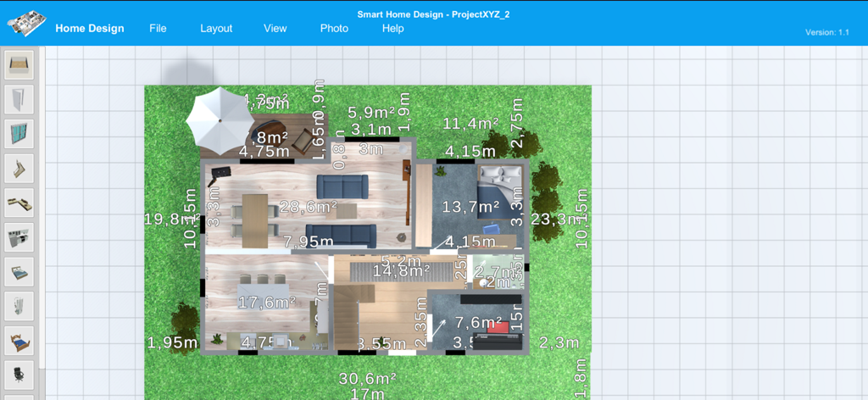Select the blue chair in the bedroom

coord(491,229)
